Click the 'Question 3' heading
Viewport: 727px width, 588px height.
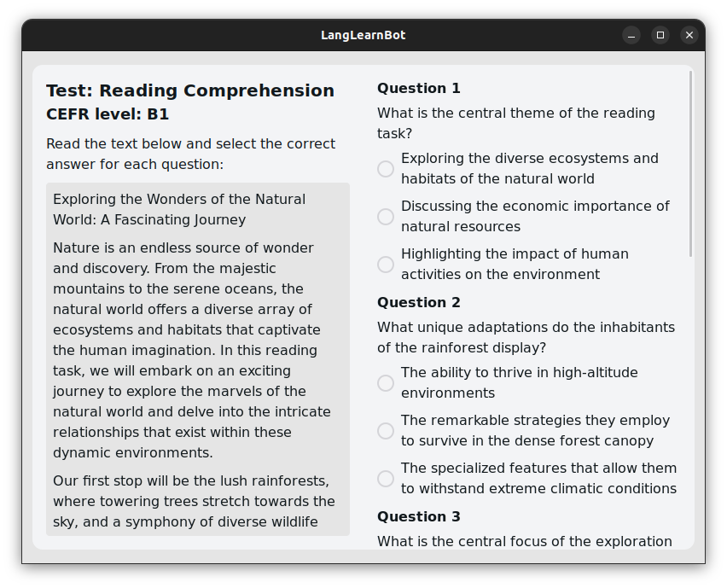click(419, 516)
